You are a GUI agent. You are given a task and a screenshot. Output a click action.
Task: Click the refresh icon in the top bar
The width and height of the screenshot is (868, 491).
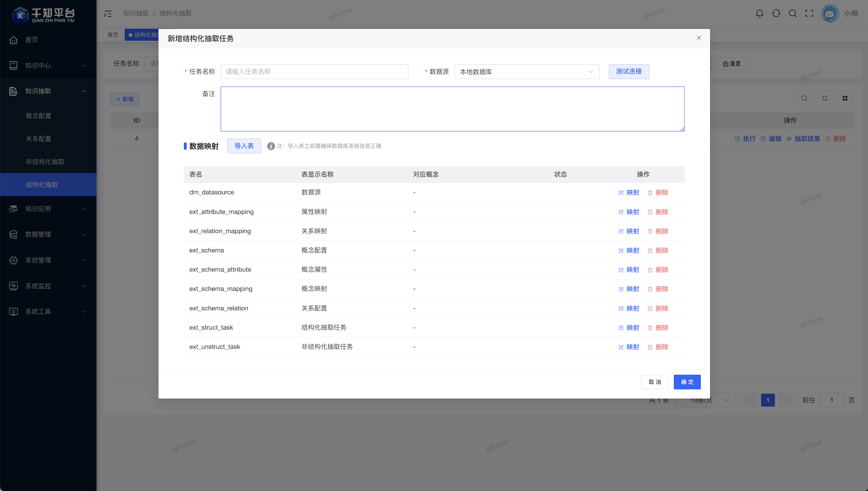click(776, 13)
